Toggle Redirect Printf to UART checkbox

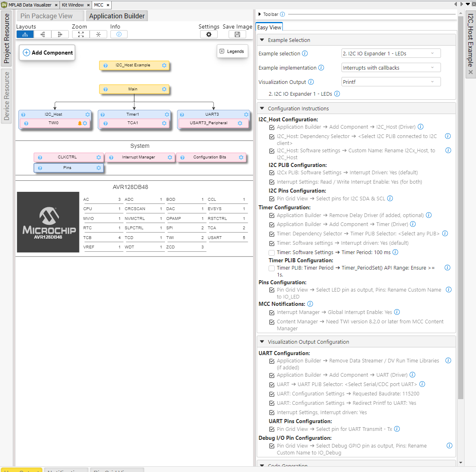click(x=272, y=404)
